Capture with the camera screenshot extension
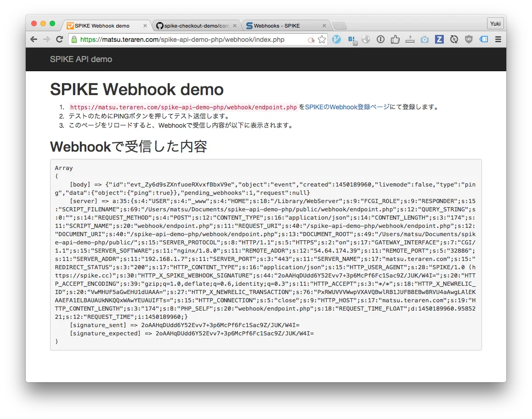This screenshot has height=419, width=532. coord(424,39)
